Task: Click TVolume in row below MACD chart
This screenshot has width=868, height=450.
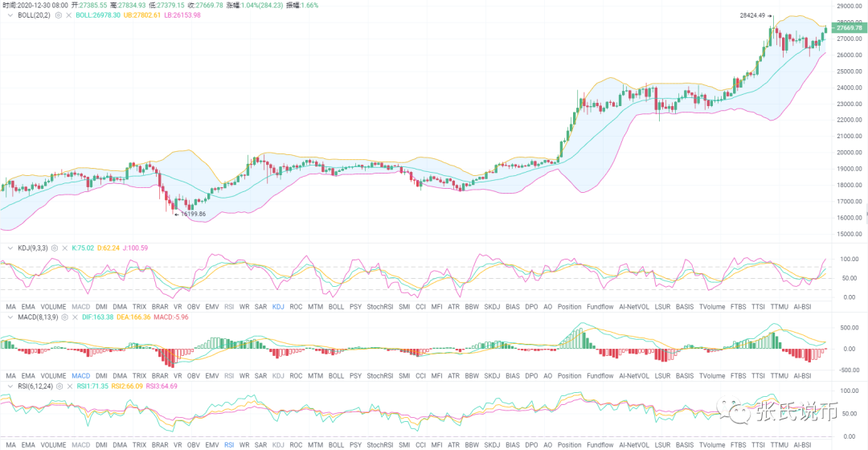Action: [711, 376]
